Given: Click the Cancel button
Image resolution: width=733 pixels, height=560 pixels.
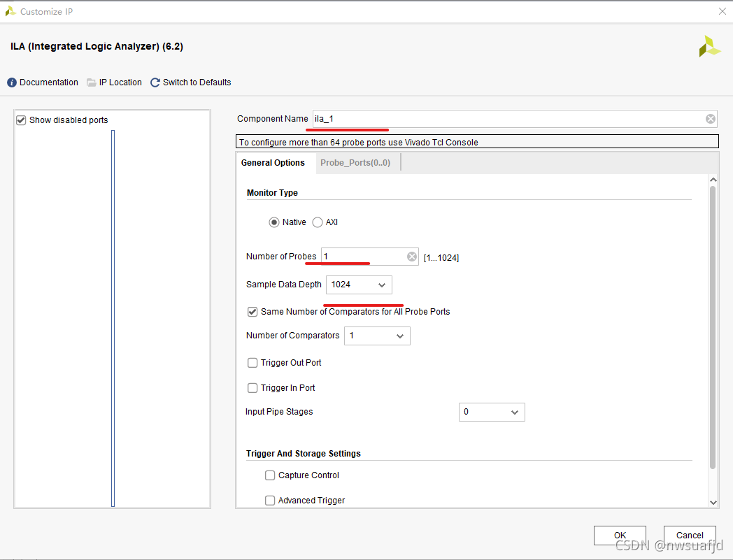Looking at the screenshot, I should [690, 536].
